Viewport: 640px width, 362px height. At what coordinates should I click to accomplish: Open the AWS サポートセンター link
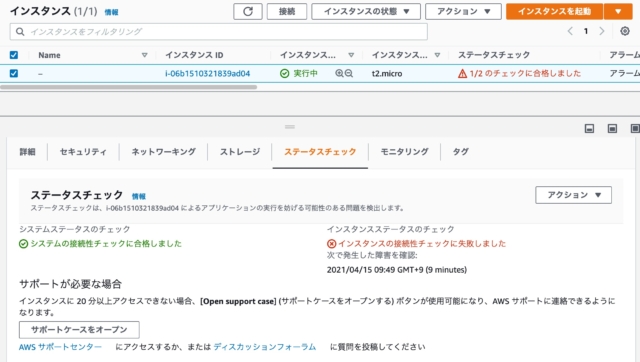click(x=60, y=347)
